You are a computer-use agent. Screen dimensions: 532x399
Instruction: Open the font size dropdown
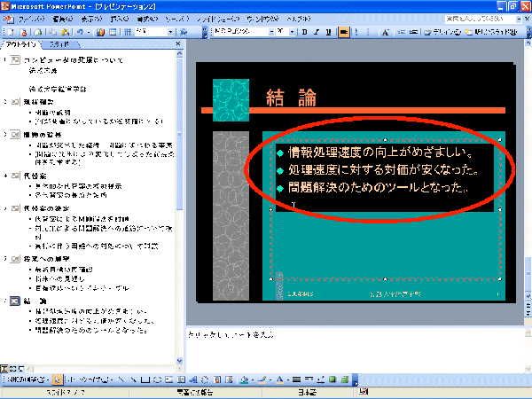292,32
